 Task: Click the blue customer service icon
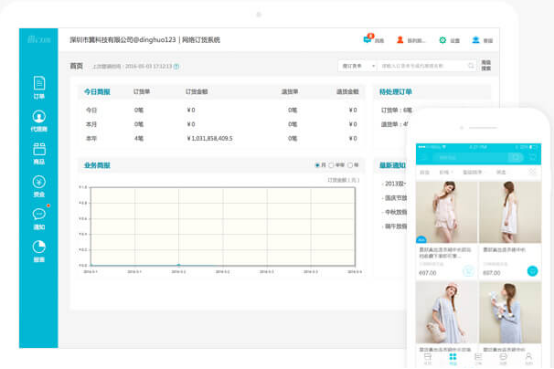click(476, 40)
